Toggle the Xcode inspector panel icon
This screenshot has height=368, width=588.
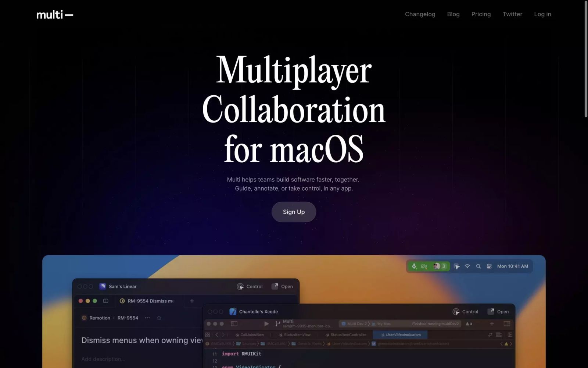coord(507,323)
